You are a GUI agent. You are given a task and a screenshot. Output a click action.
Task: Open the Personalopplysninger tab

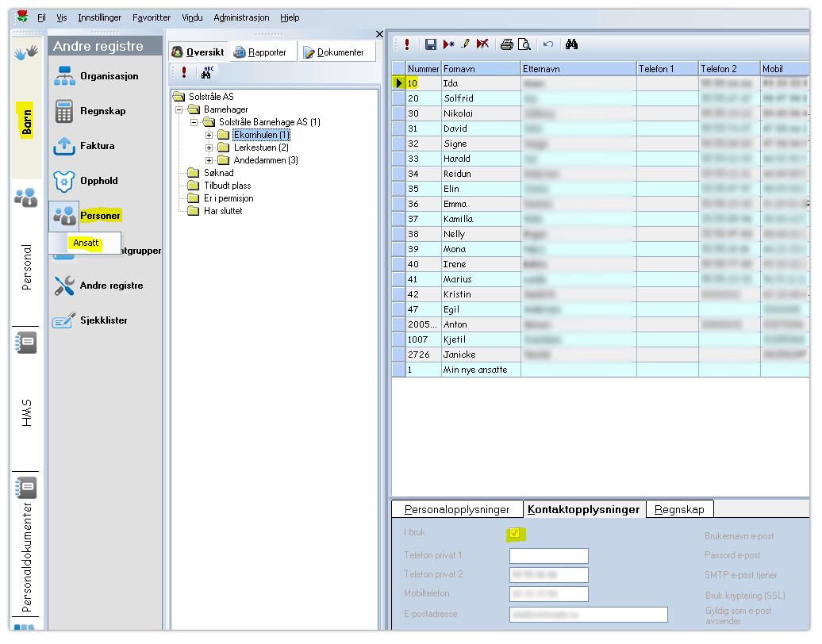pyautogui.click(x=457, y=509)
